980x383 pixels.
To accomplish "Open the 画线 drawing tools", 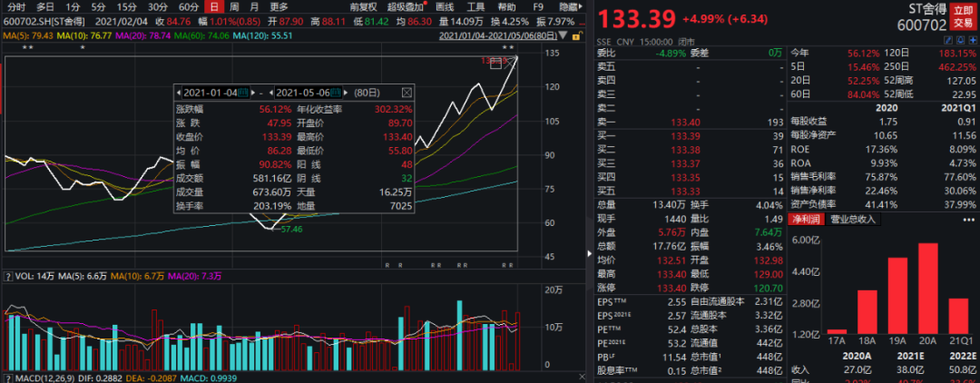I will [x=445, y=7].
